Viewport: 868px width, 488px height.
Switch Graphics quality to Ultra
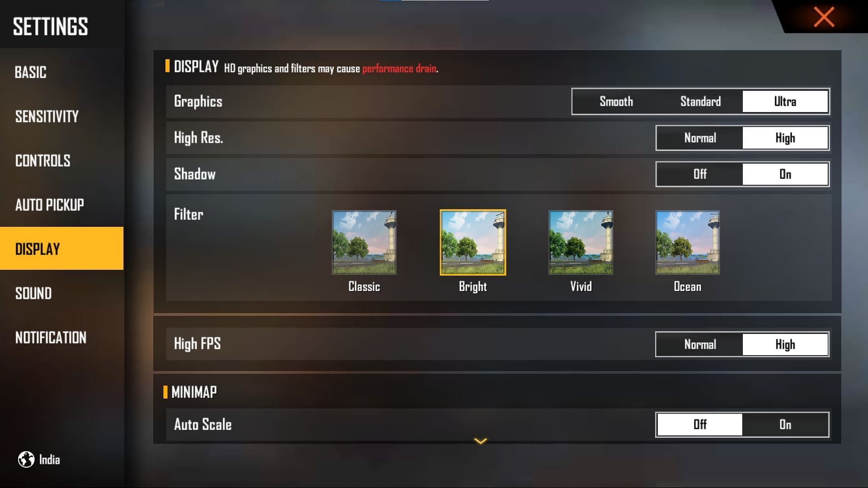[785, 101]
